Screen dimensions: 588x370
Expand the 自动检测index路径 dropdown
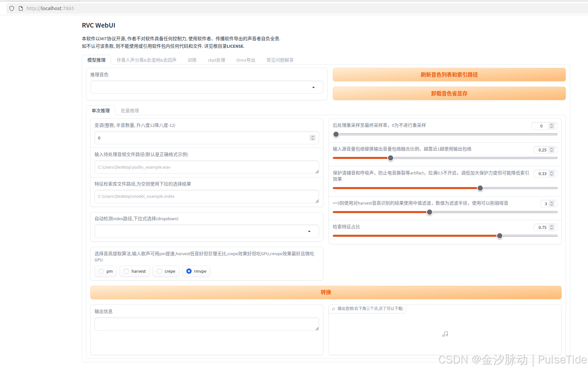tap(206, 231)
